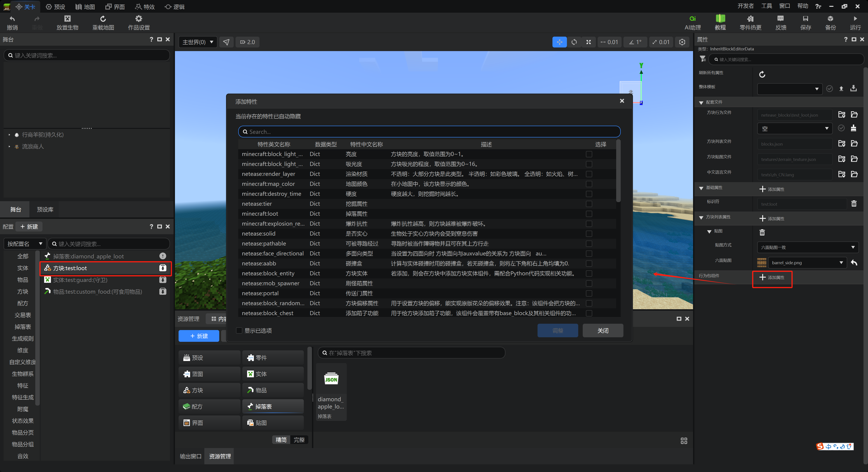Image resolution: width=868 pixels, height=472 pixels.
Task: Click the Search field in 添加特性 dialog
Action: pos(429,132)
